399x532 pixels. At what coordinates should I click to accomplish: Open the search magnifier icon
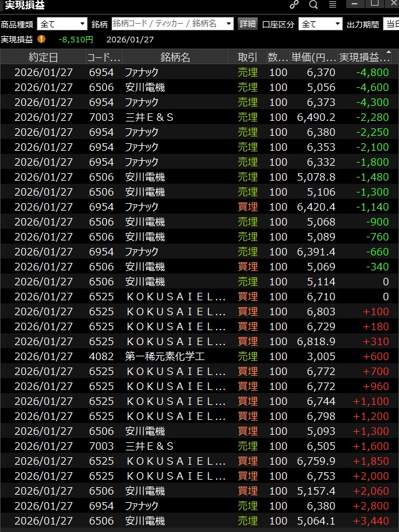(x=313, y=5)
